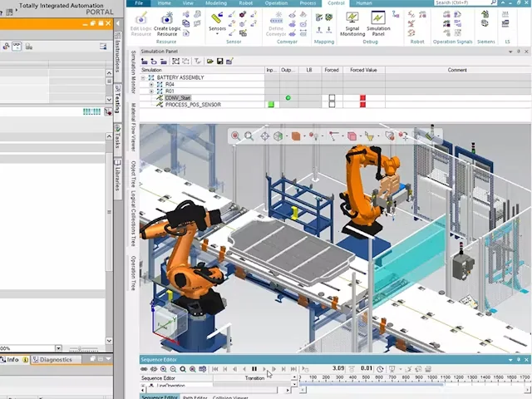Open the Object Tree side tab
The height and width of the screenshot is (399, 532).
[x=133, y=173]
